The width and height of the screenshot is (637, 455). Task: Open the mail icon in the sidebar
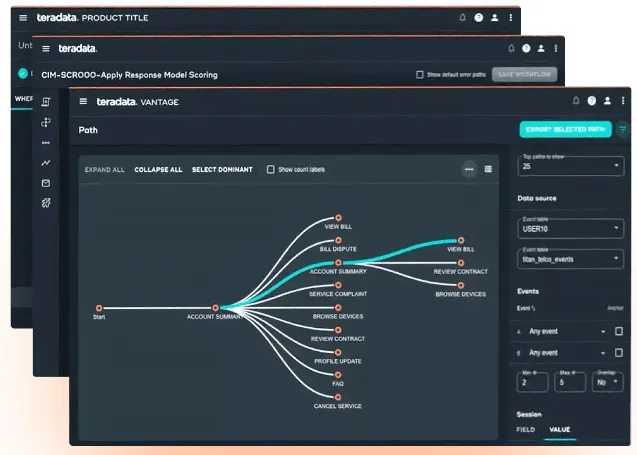point(46,183)
